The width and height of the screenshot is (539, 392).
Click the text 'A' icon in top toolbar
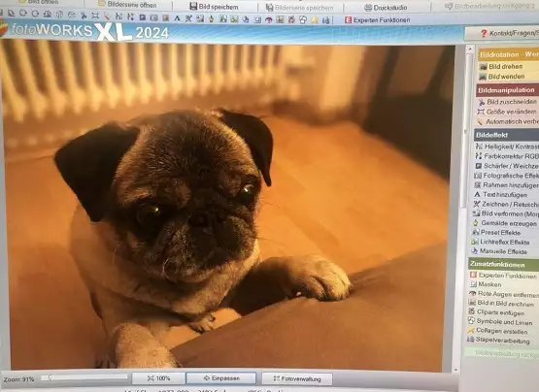tap(177, 18)
